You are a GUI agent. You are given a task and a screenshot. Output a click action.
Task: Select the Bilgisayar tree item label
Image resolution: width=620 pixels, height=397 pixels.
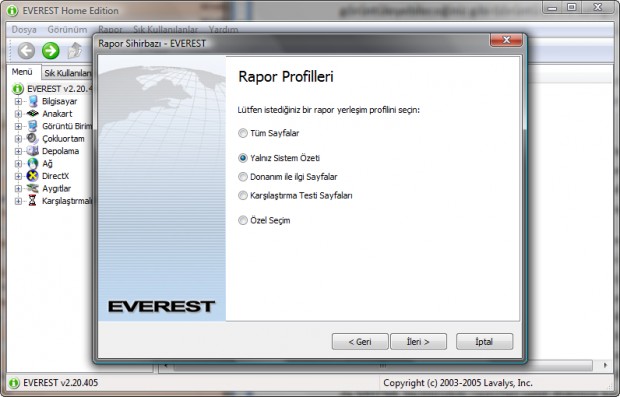coord(60,102)
